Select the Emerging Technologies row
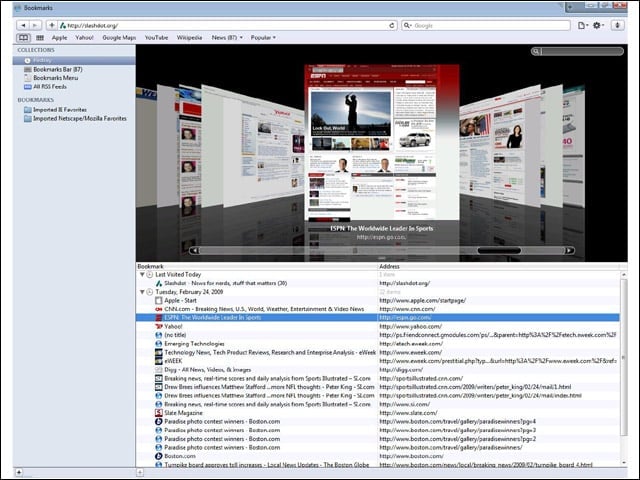 [x=378, y=344]
